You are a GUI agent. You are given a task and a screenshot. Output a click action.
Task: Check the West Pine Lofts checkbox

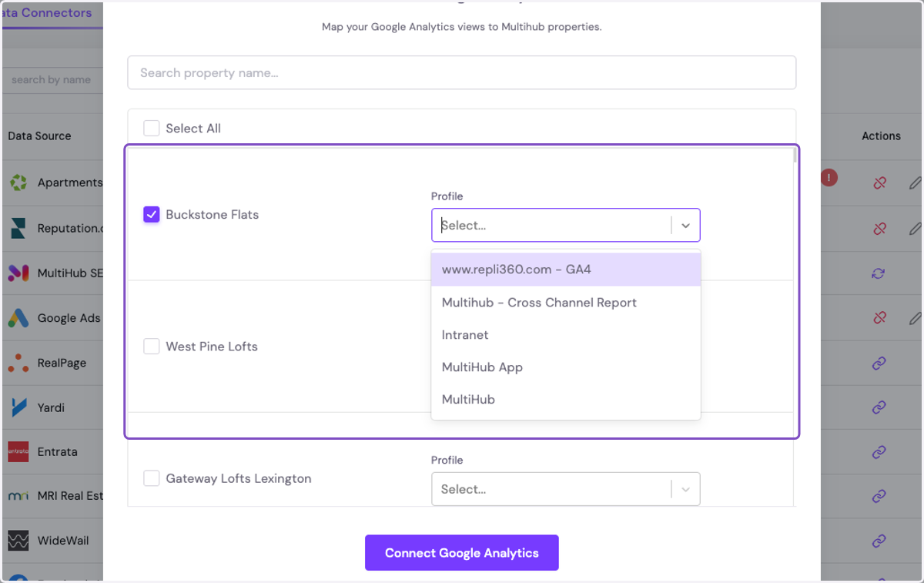[152, 347]
